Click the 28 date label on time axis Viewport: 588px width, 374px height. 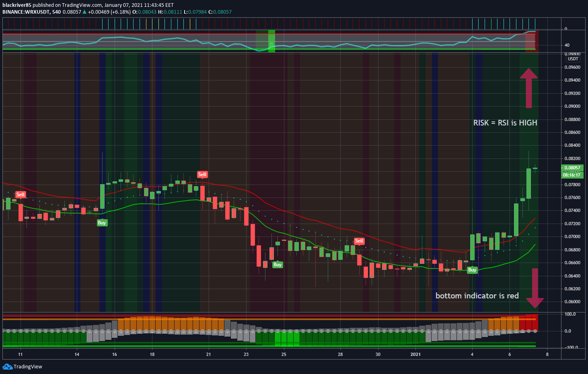(x=340, y=354)
